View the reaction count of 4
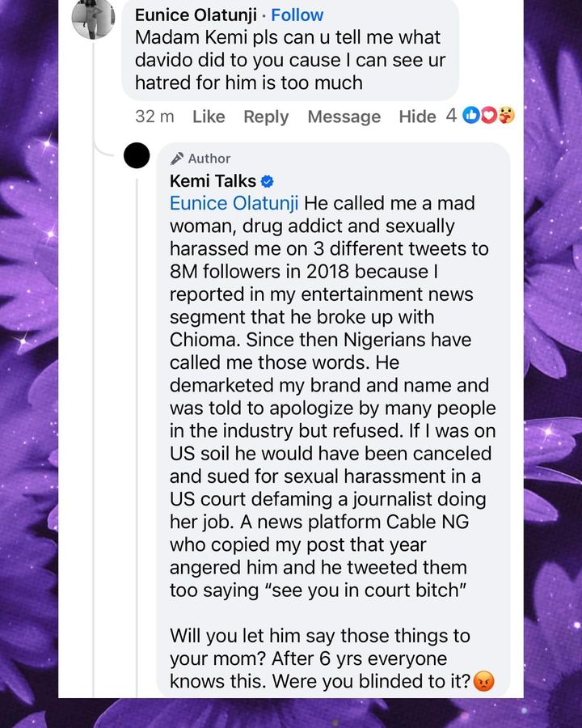 coord(451,116)
